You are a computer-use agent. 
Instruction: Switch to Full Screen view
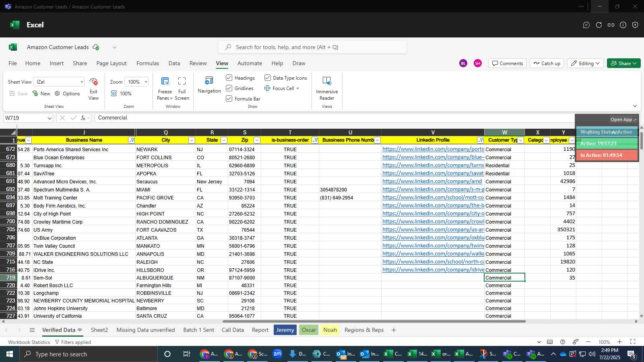coord(182,88)
